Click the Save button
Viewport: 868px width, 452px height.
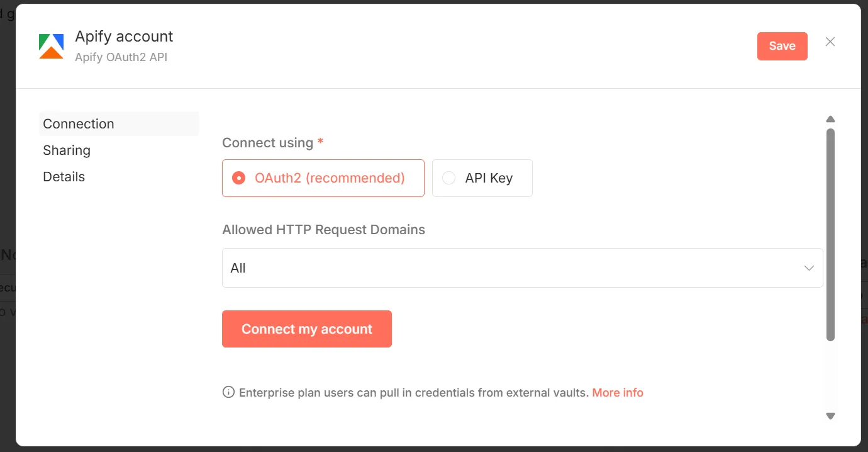point(782,45)
